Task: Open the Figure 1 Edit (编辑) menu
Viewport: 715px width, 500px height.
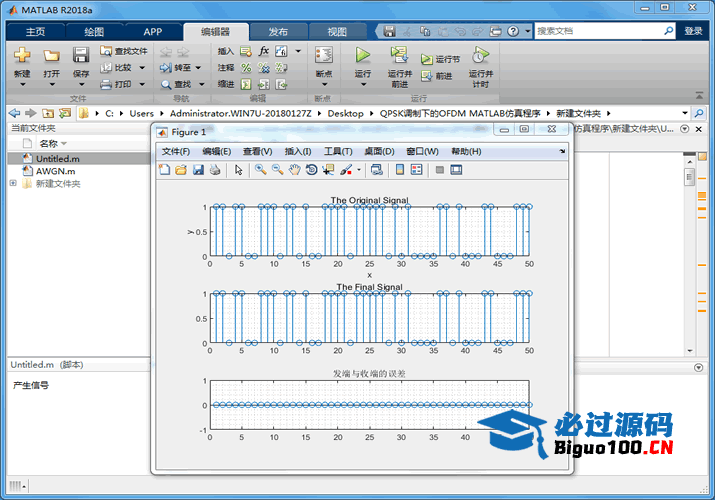Action: [x=217, y=151]
